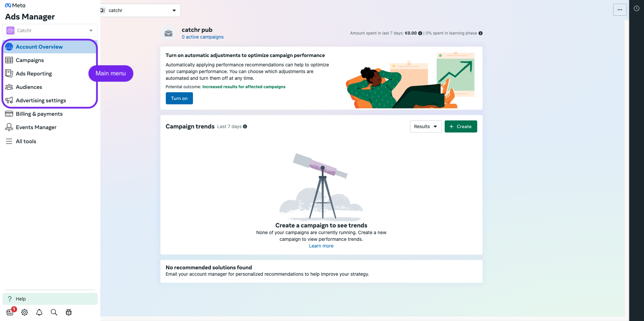Open the three-dots more options button

(620, 10)
